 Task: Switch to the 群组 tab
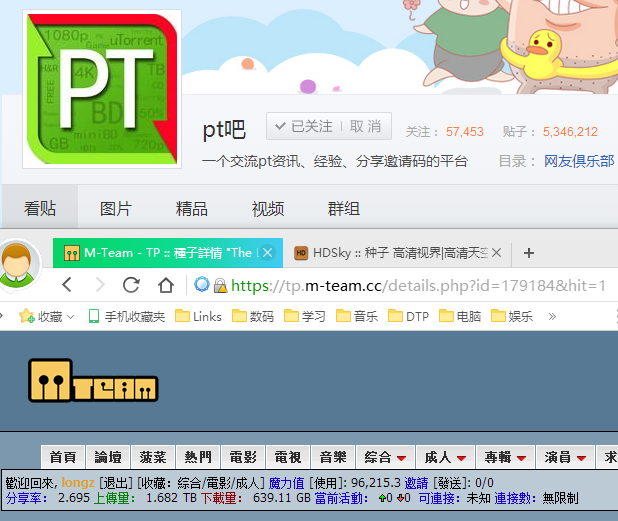344,208
